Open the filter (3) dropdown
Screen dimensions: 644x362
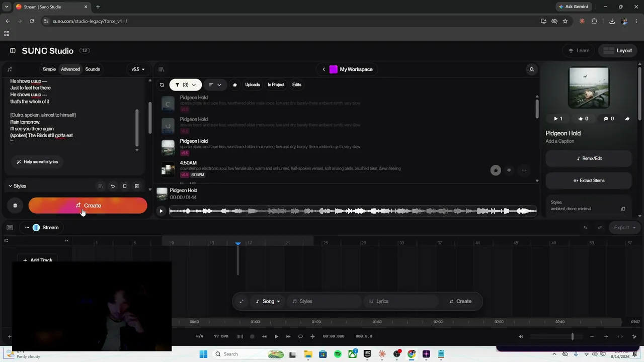186,85
